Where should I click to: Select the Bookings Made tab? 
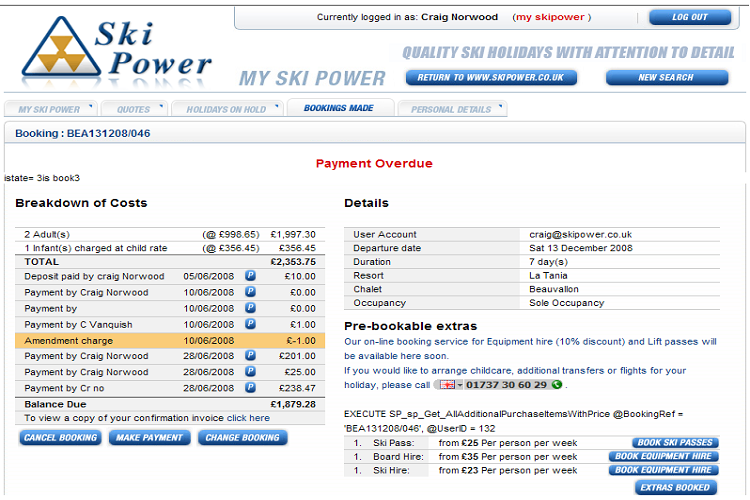click(x=339, y=108)
